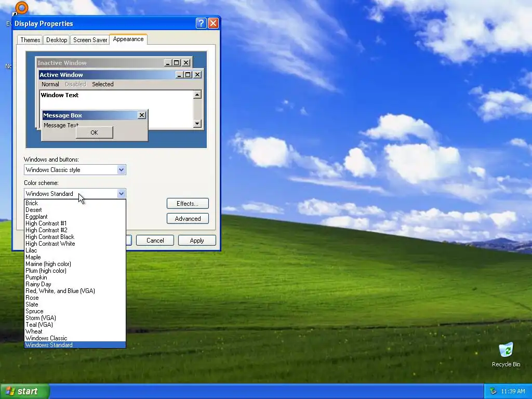Choose the Lilac color scheme

pyautogui.click(x=75, y=250)
